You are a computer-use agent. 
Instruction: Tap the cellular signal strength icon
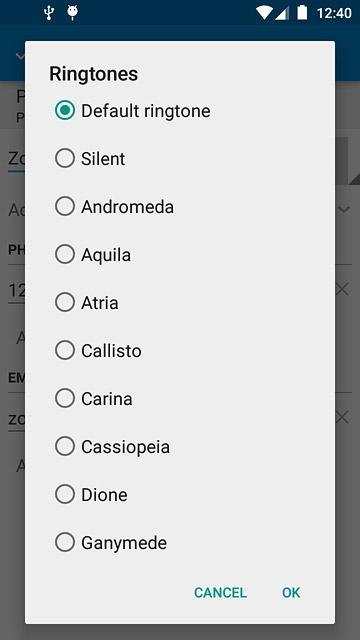pos(282,13)
